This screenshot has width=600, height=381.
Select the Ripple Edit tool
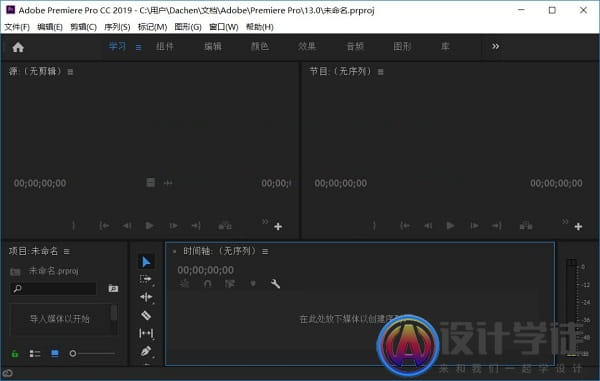[x=146, y=297]
